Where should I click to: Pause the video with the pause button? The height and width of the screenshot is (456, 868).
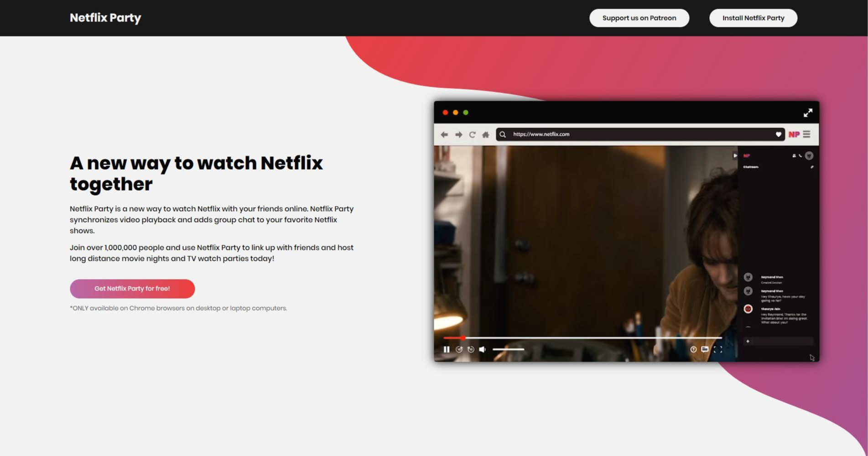[447, 349]
